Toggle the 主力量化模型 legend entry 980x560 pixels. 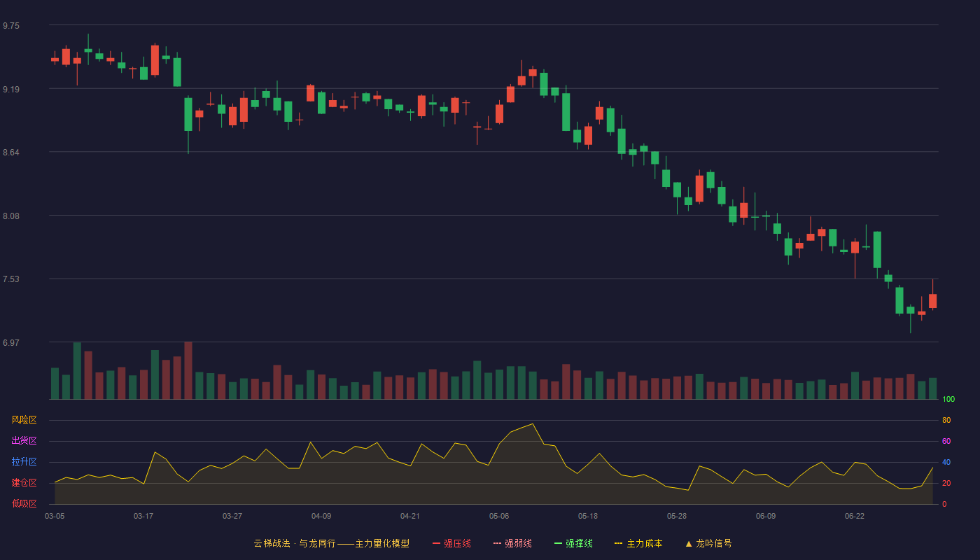(x=332, y=543)
